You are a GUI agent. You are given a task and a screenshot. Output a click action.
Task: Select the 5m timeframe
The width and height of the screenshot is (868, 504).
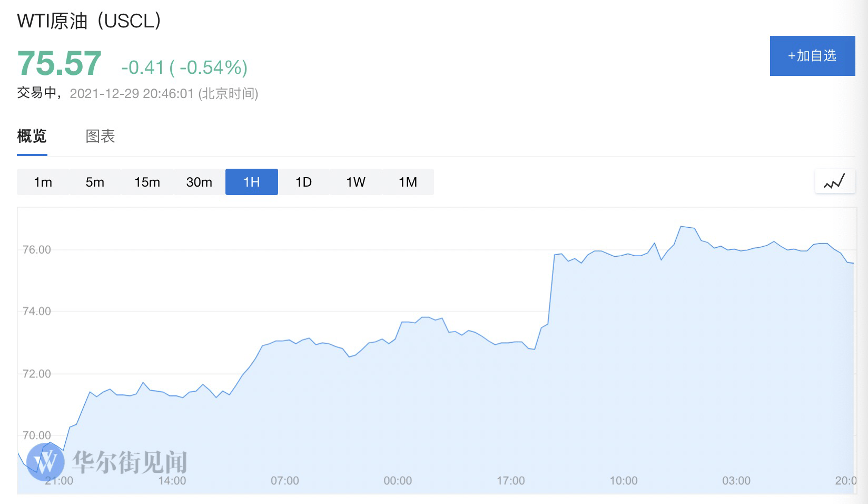point(95,182)
